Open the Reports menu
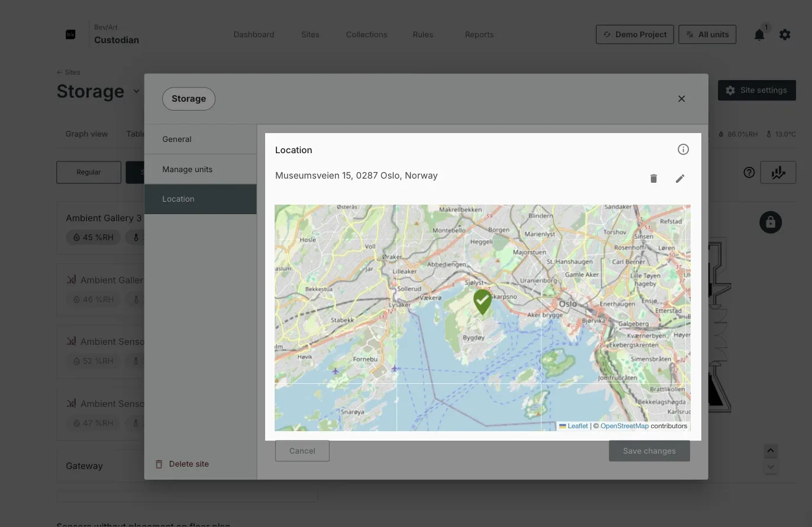Image resolution: width=812 pixels, height=527 pixels. (x=479, y=35)
